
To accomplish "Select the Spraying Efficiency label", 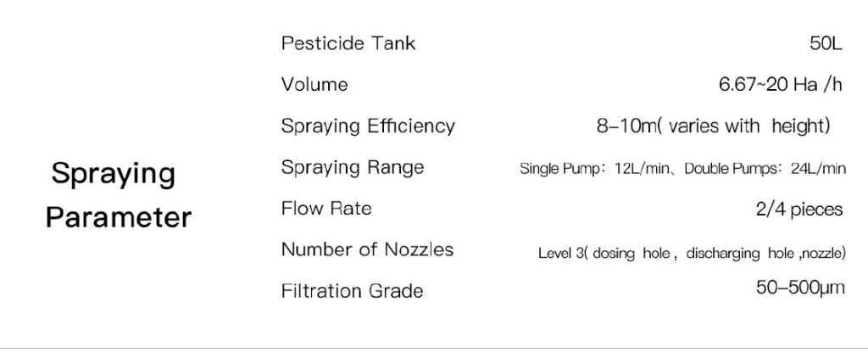I will (x=368, y=126).
